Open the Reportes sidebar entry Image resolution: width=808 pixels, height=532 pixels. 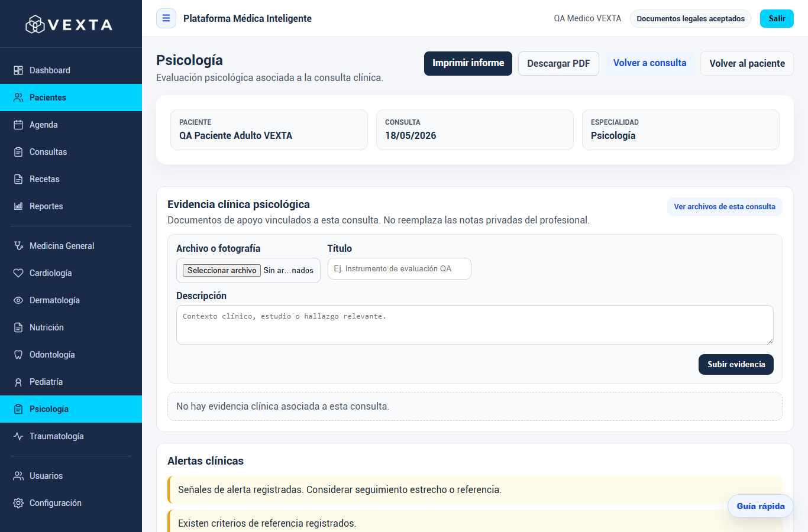pyautogui.click(x=71, y=206)
